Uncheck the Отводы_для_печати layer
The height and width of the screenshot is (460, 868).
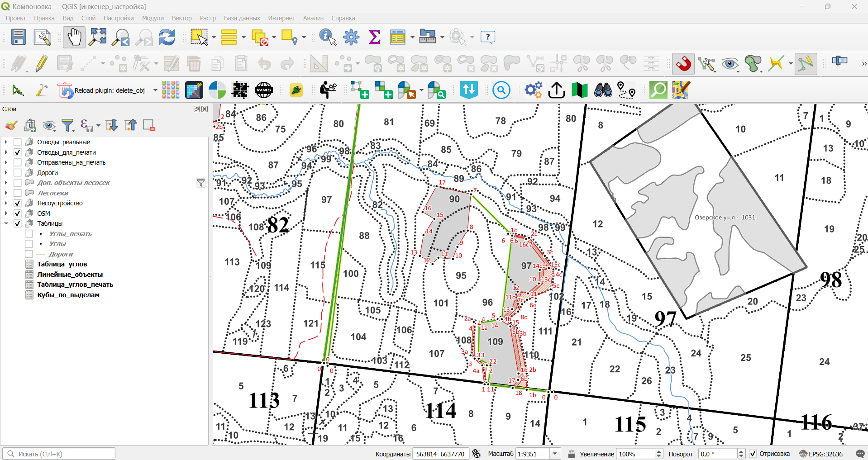click(18, 152)
